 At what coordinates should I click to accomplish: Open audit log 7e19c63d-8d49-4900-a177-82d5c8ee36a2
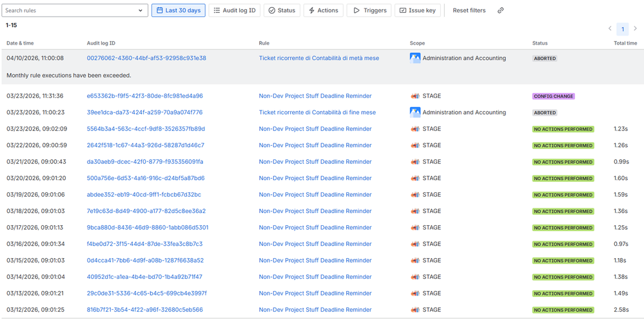[146, 212]
